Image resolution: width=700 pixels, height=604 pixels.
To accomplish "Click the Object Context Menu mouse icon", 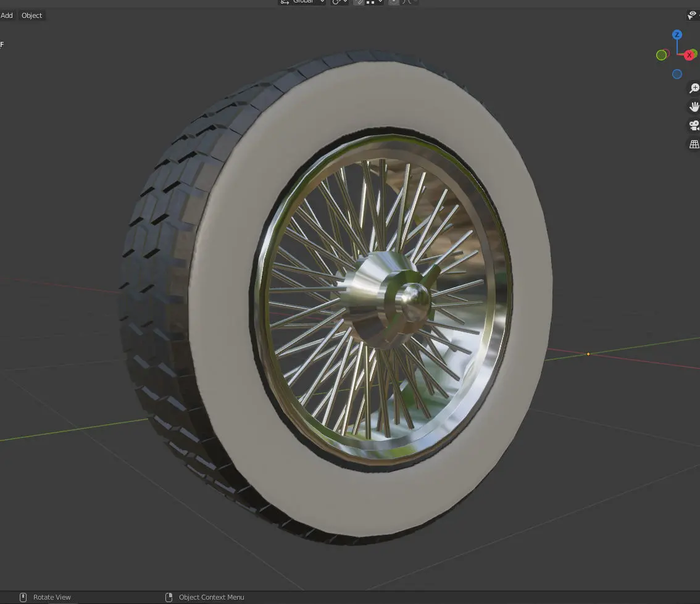I will tap(169, 597).
